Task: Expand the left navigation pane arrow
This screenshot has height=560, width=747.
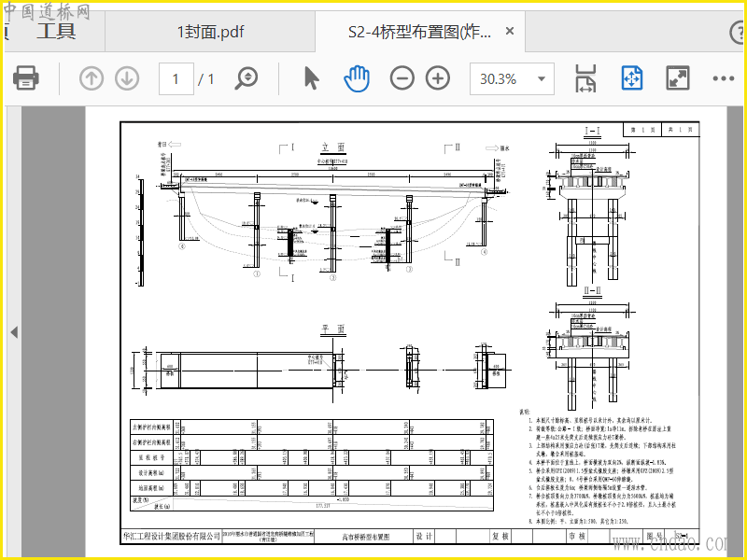Action: pos(14,332)
